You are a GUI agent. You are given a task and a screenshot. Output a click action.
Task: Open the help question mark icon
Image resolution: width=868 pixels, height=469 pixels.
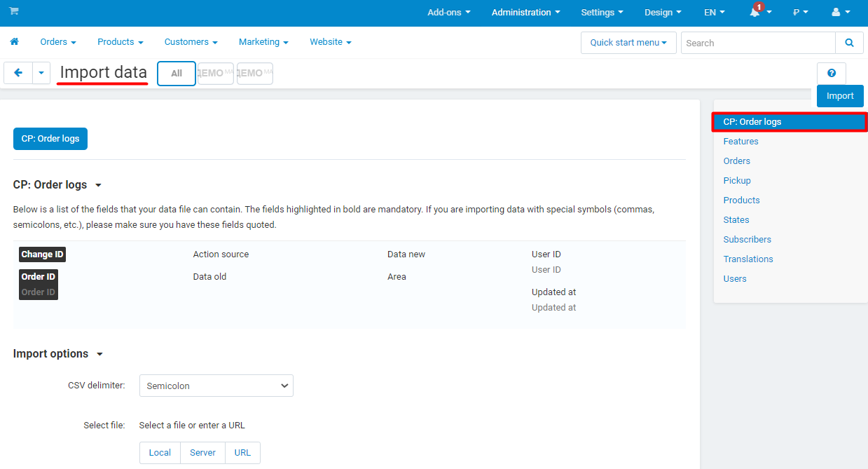coord(832,73)
